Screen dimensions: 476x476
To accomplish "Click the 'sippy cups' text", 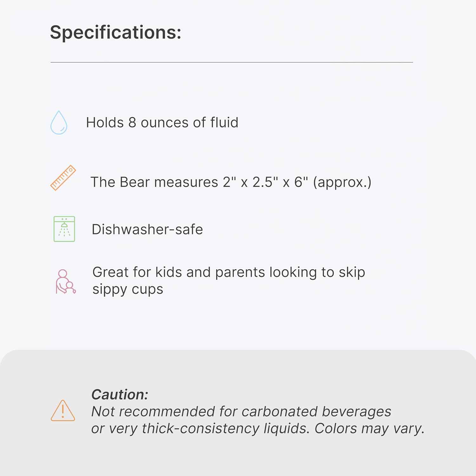I will [128, 289].
